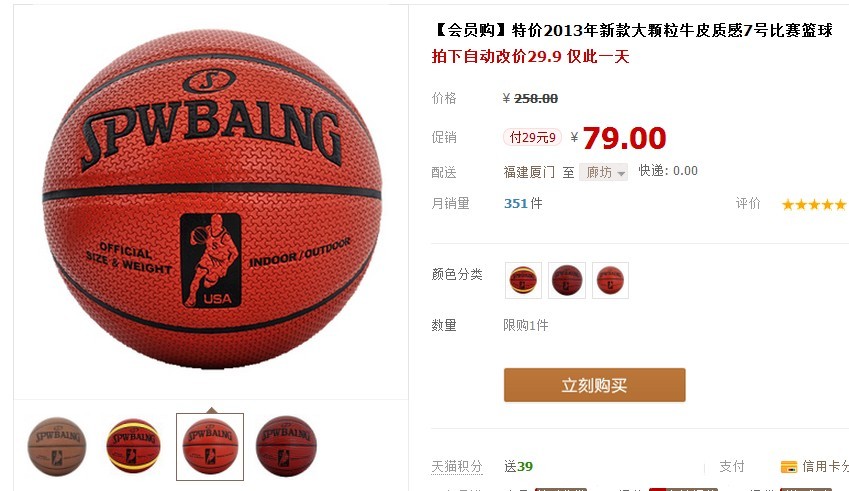Click the red 79.00 promotional price

624,138
